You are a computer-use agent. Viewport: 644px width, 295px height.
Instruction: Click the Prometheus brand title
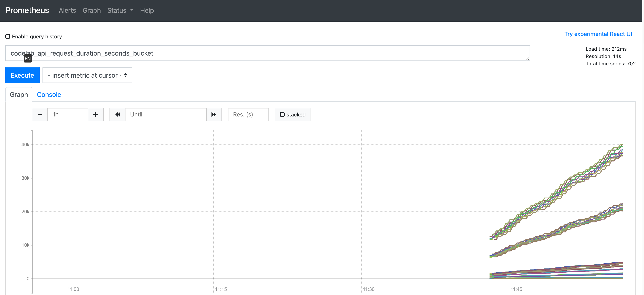coord(27,10)
